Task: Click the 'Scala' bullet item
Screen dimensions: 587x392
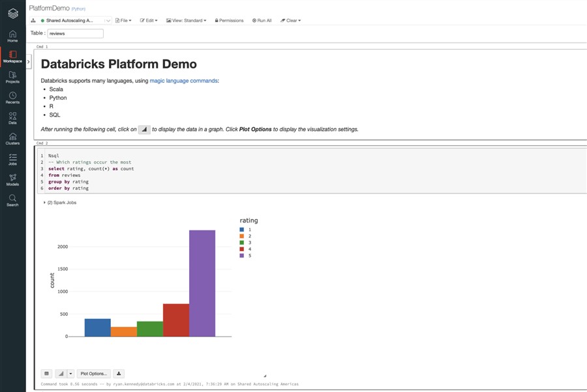Action: point(56,89)
